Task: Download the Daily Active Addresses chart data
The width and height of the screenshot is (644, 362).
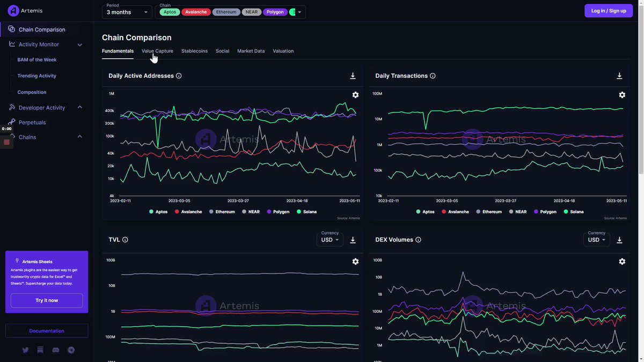Action: click(x=353, y=76)
